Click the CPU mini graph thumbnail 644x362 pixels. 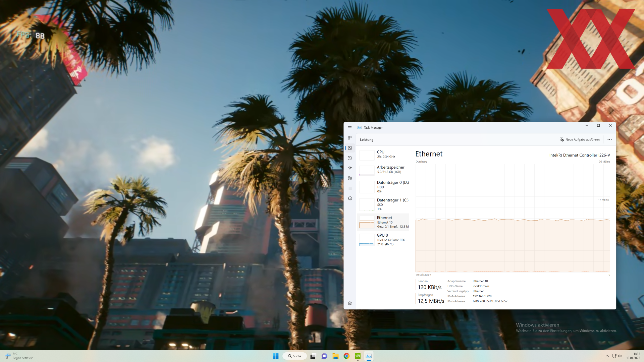point(367,155)
